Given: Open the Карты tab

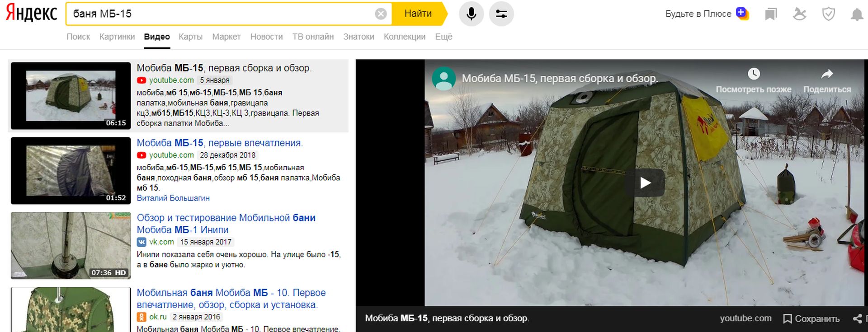Looking at the screenshot, I should [x=190, y=37].
